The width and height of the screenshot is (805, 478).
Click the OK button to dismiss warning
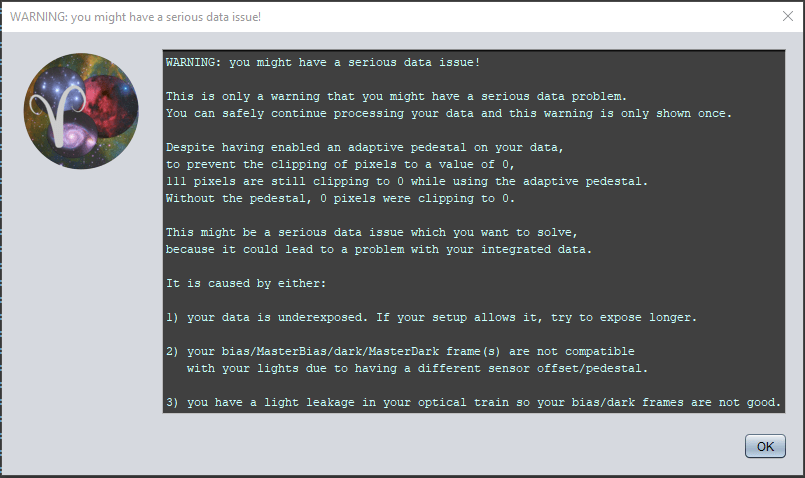click(x=765, y=446)
